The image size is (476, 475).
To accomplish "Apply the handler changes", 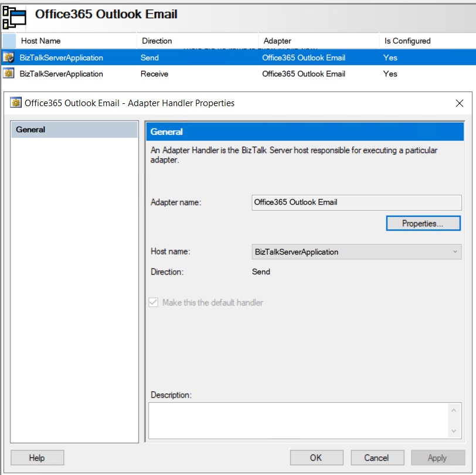I will (x=437, y=457).
